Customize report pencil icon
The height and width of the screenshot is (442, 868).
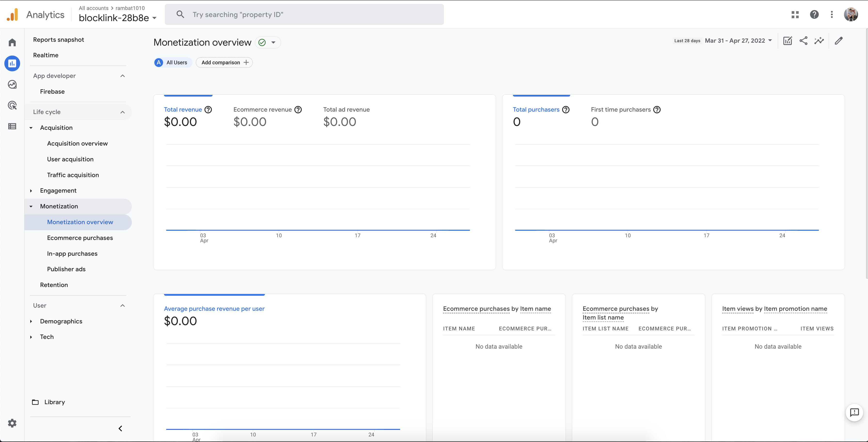tap(839, 41)
